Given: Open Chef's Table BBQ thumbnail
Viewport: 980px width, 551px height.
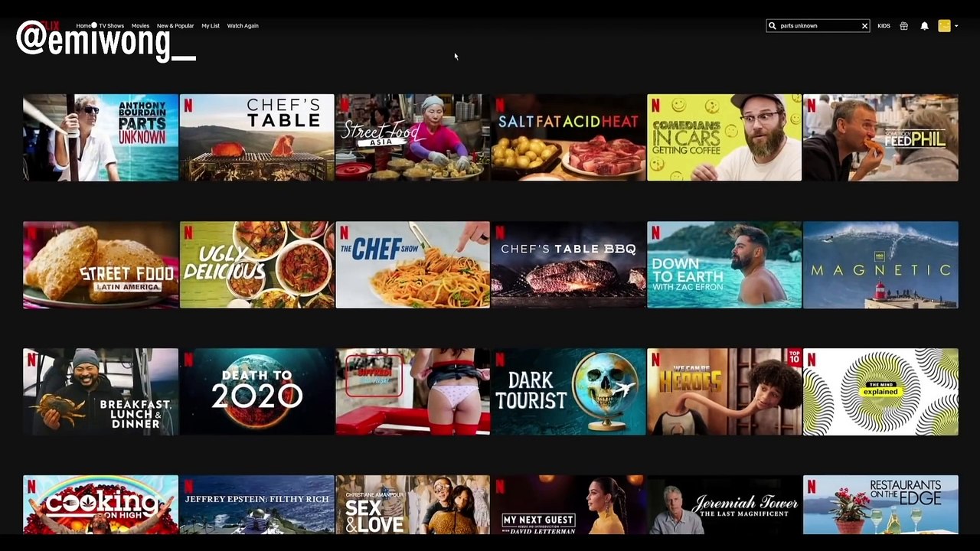Looking at the screenshot, I should pos(568,265).
